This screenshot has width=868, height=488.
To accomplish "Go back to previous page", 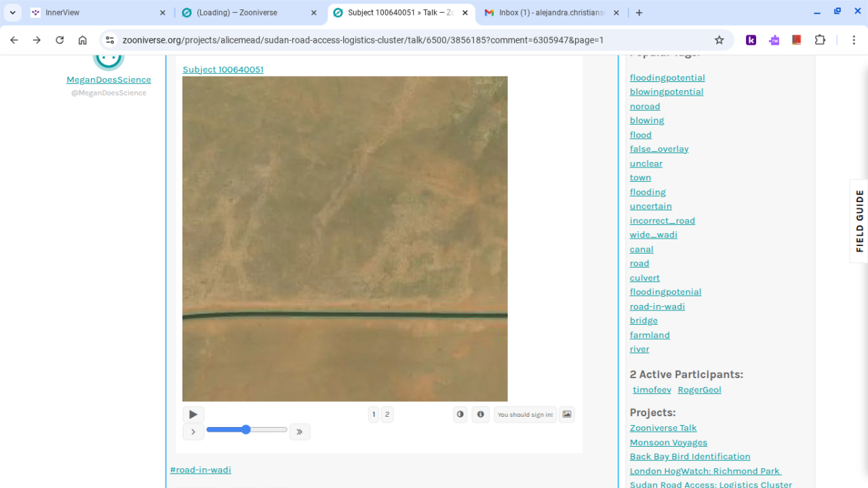I will [14, 40].
